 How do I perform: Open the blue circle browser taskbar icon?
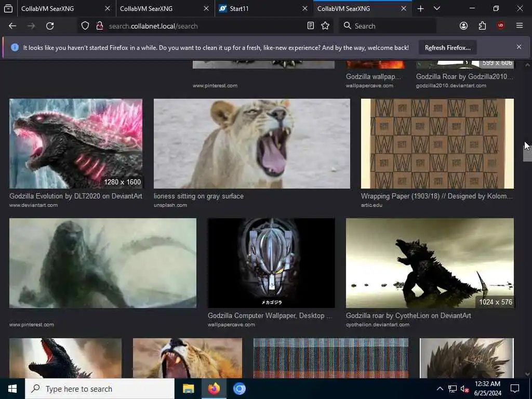239,389
